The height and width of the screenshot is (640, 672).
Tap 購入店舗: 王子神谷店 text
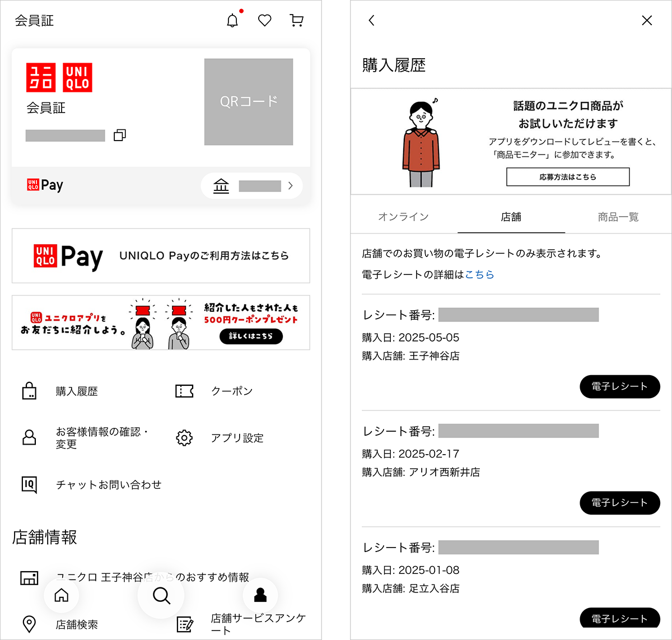[410, 356]
